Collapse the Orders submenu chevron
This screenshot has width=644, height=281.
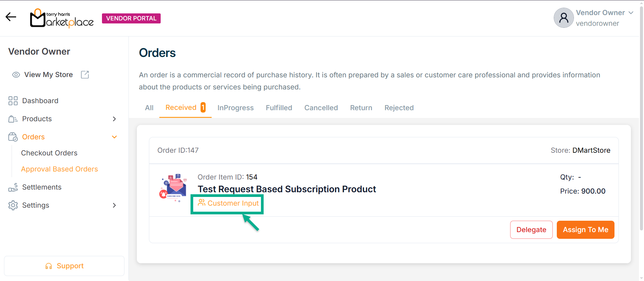pos(114,137)
